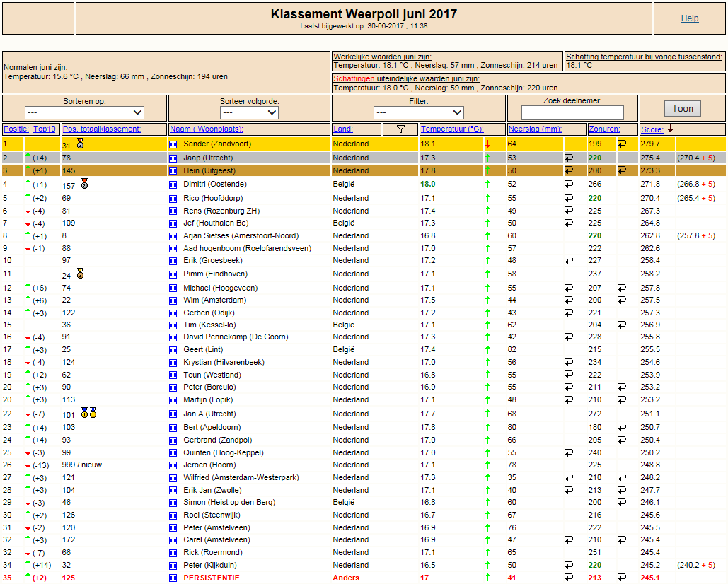Click the return arrow beside Sander's zonuren 199
The height and width of the screenshot is (584, 728).
[622, 144]
